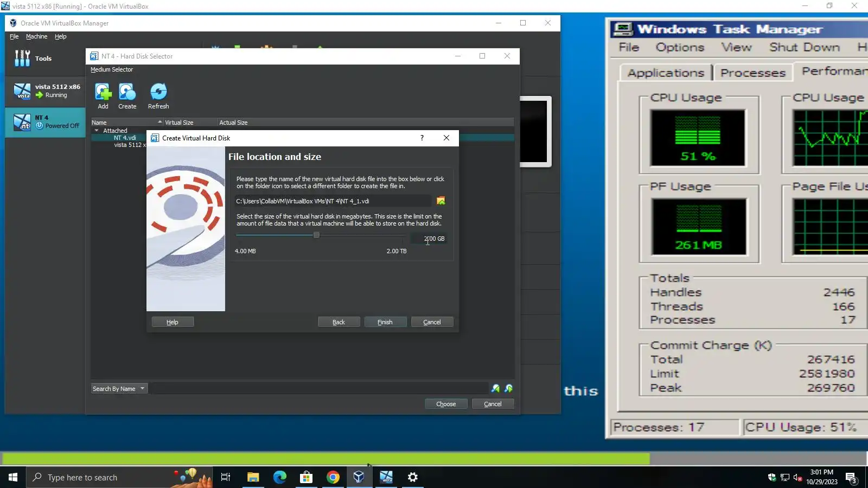Click the Name column header sort arrow
Screen dimensions: 868x488
tap(159, 122)
